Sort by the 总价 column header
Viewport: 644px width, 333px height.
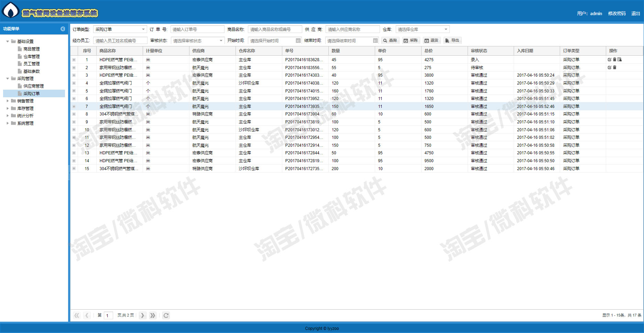[x=444, y=51]
